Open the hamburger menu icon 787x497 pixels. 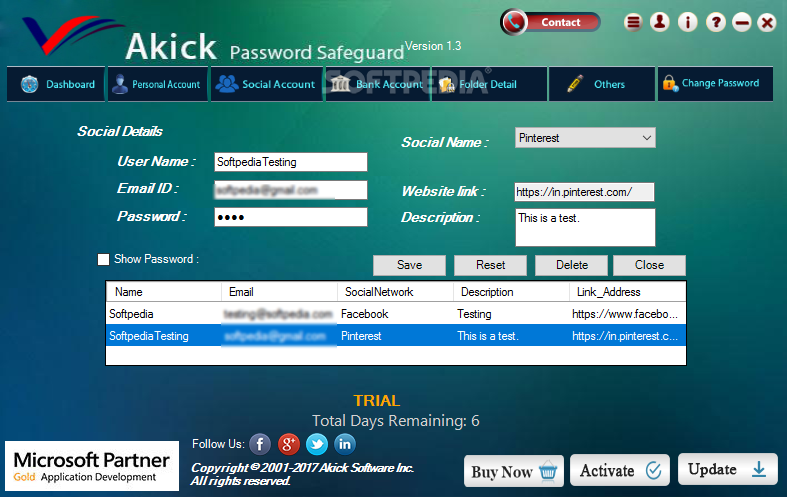[633, 22]
